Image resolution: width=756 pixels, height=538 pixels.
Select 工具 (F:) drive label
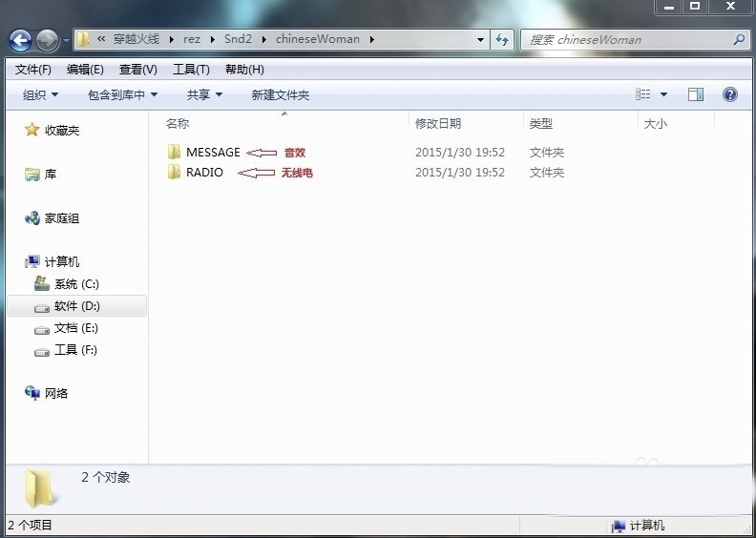click(75, 350)
